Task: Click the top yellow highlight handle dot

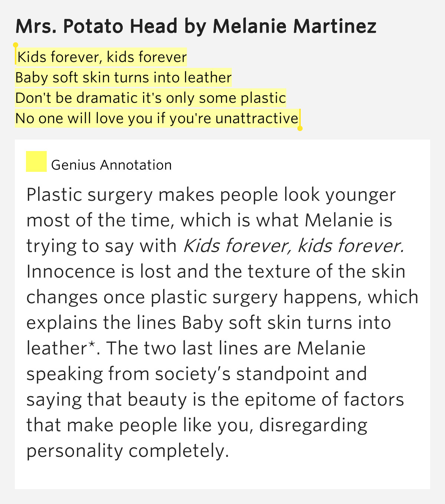Action: point(16,45)
